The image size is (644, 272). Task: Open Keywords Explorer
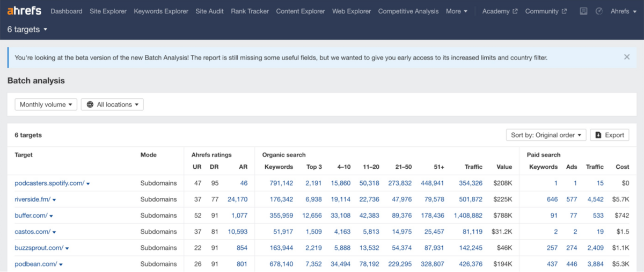(161, 11)
